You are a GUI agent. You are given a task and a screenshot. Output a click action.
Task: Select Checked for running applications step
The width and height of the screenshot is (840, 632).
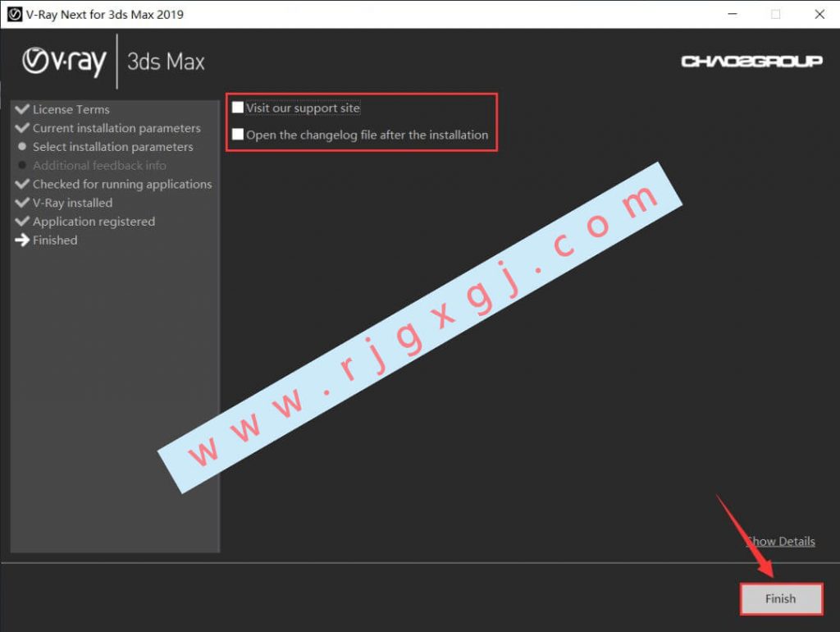coord(122,185)
